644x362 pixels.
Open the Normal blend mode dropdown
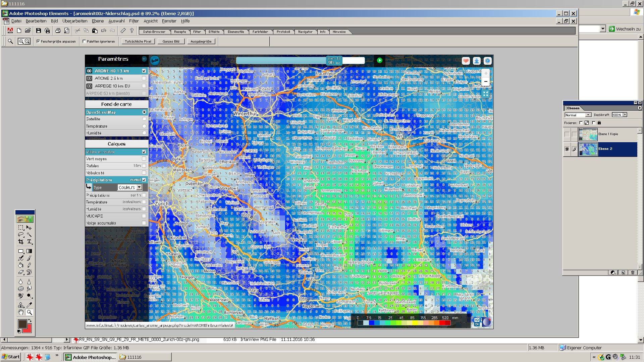[x=588, y=115]
